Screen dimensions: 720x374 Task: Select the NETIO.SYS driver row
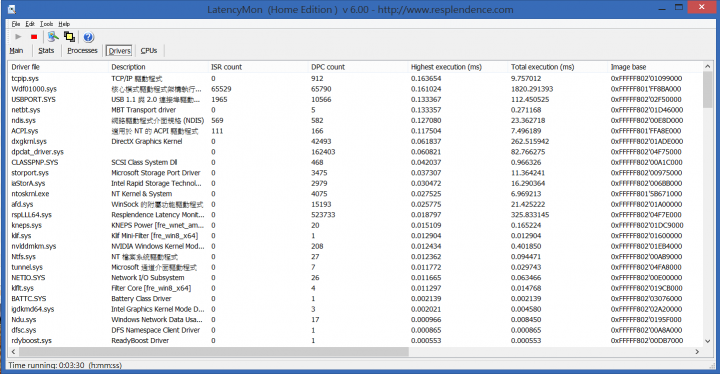[355, 278]
